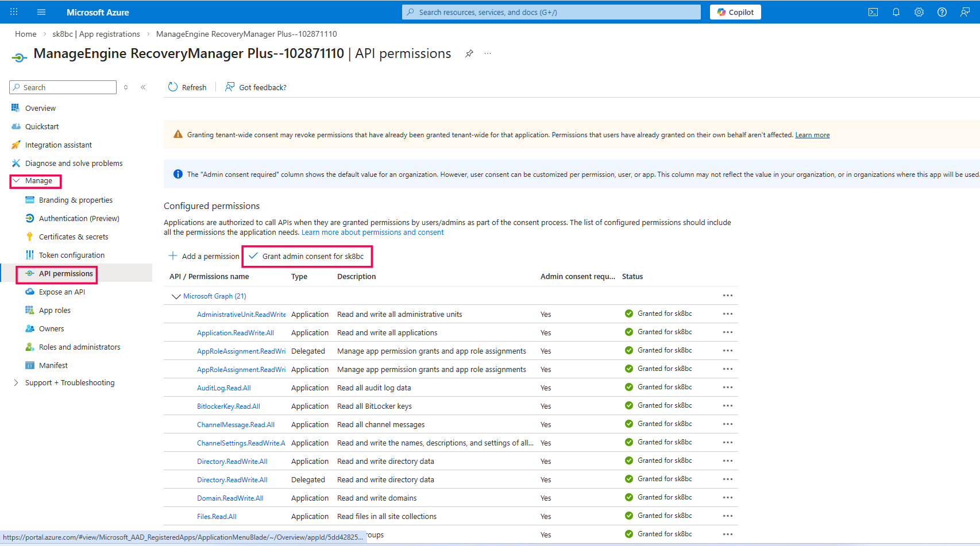The width and height of the screenshot is (980, 546).
Task: Click the Refresh circular arrow icon
Action: point(173,87)
